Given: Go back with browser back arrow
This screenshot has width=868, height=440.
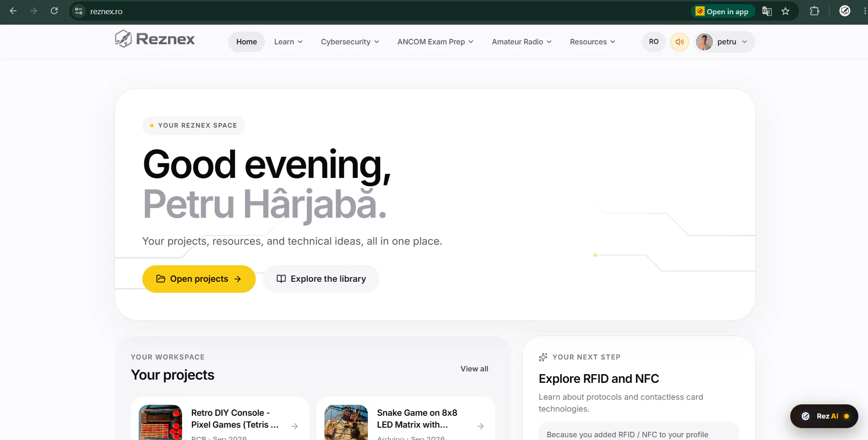Looking at the screenshot, I should (13, 11).
